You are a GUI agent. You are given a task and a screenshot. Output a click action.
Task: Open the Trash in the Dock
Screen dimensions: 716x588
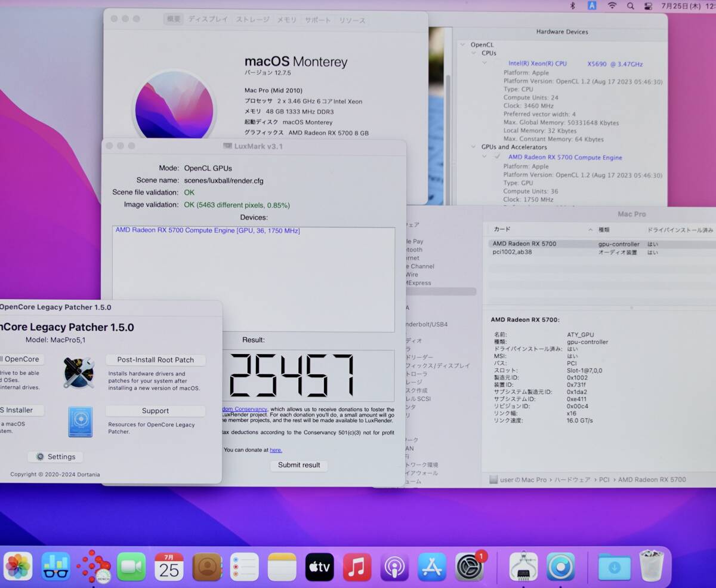coord(652,565)
